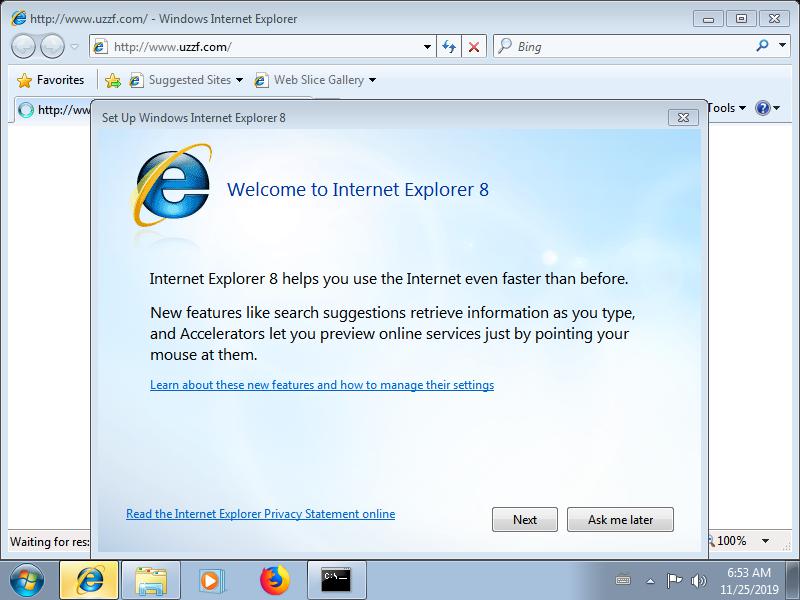Viewport: 800px width, 600px height.
Task: Launch Windows Media Player from the taskbar
Action: pyautogui.click(x=210, y=581)
